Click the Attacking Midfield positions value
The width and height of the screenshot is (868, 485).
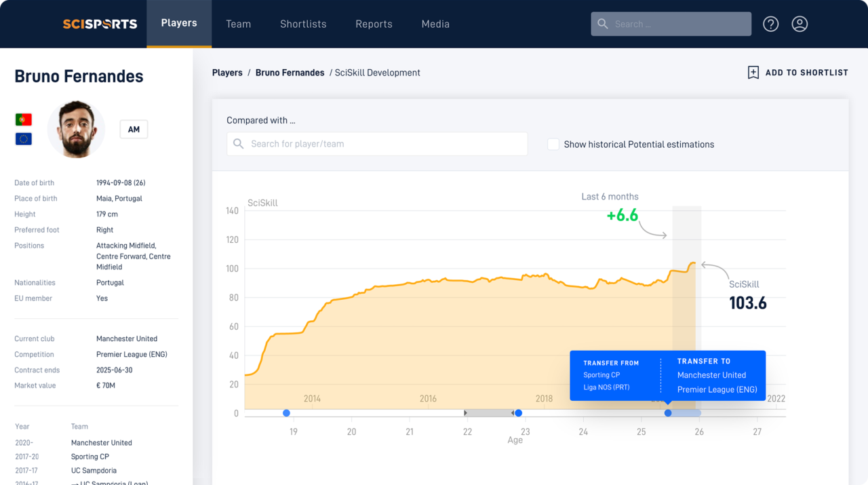126,246
